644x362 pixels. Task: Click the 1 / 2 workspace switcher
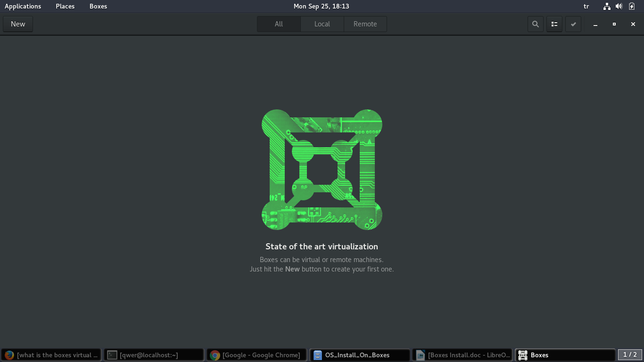coord(630,354)
